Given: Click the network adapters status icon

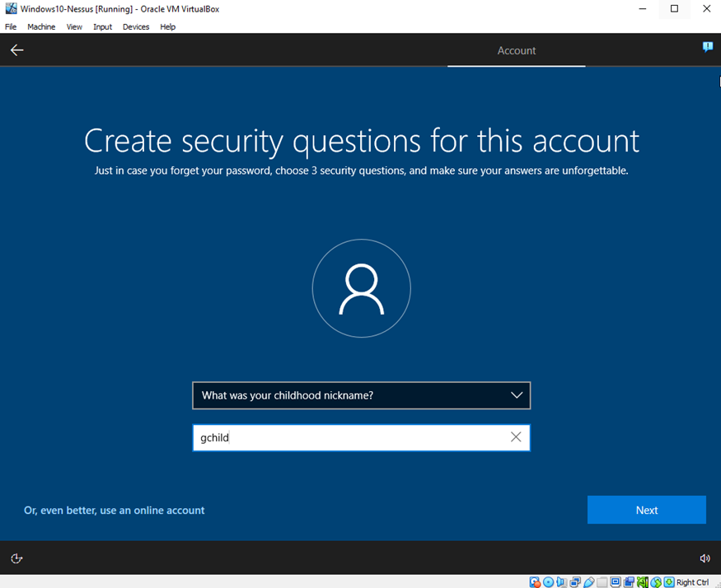Looking at the screenshot, I should coord(576,582).
